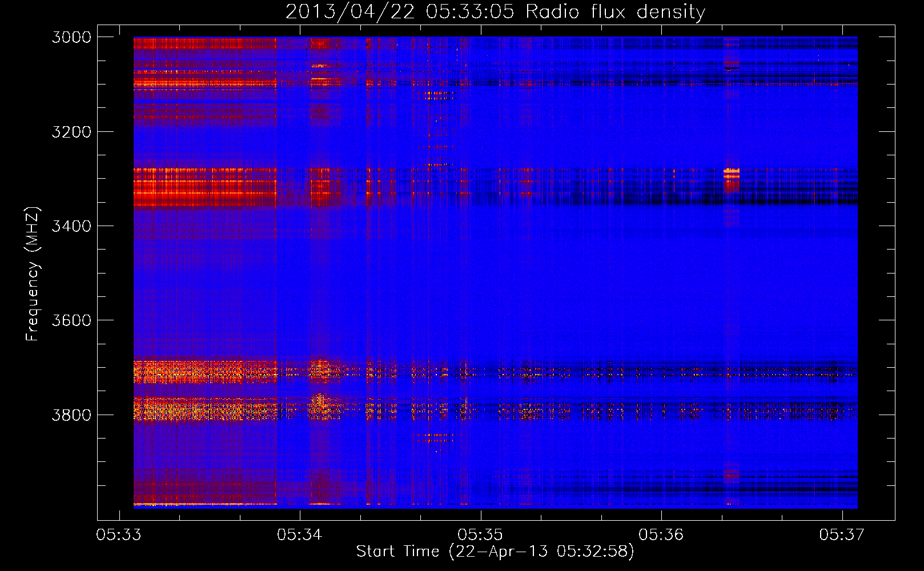Click the 05:37 time tick label
Viewport: 924px width, 571px height.
(842, 534)
